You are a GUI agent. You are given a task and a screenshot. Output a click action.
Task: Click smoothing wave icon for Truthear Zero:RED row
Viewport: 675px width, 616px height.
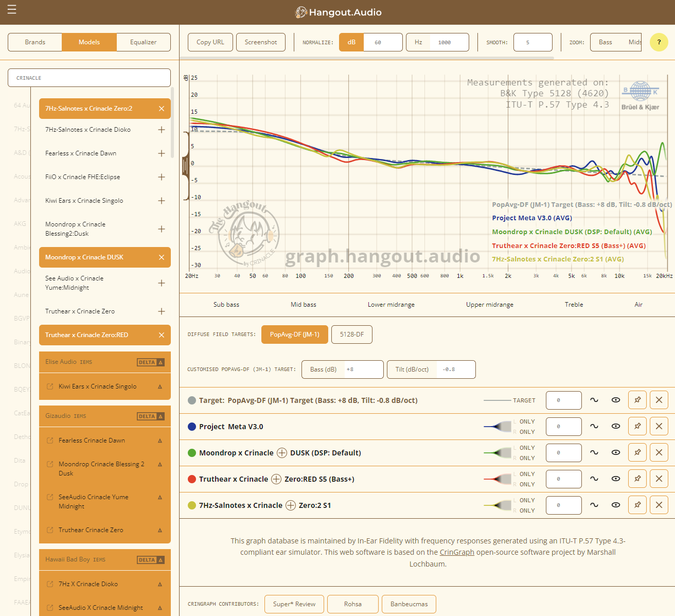594,479
